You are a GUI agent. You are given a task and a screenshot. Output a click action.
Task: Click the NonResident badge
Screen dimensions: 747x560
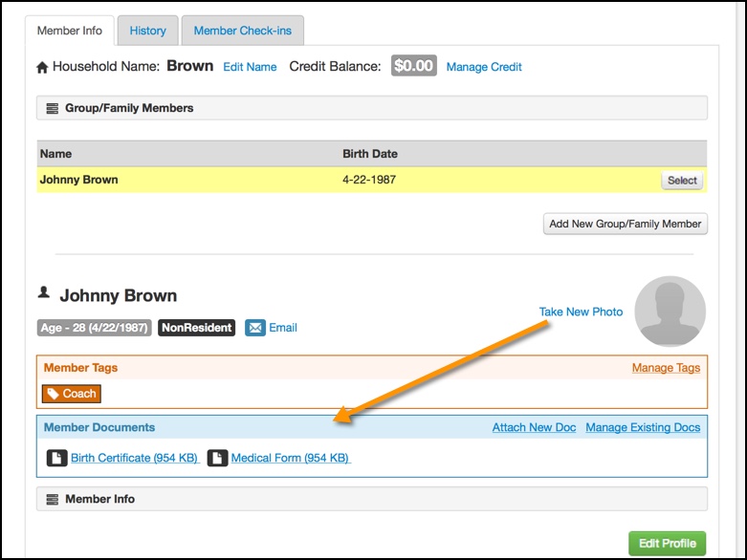pos(196,328)
